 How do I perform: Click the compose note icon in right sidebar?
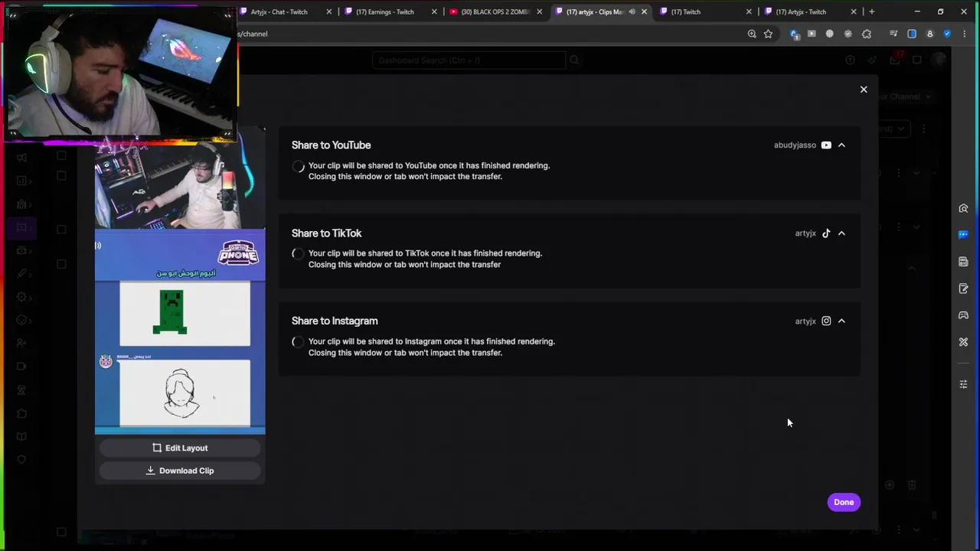pos(963,289)
